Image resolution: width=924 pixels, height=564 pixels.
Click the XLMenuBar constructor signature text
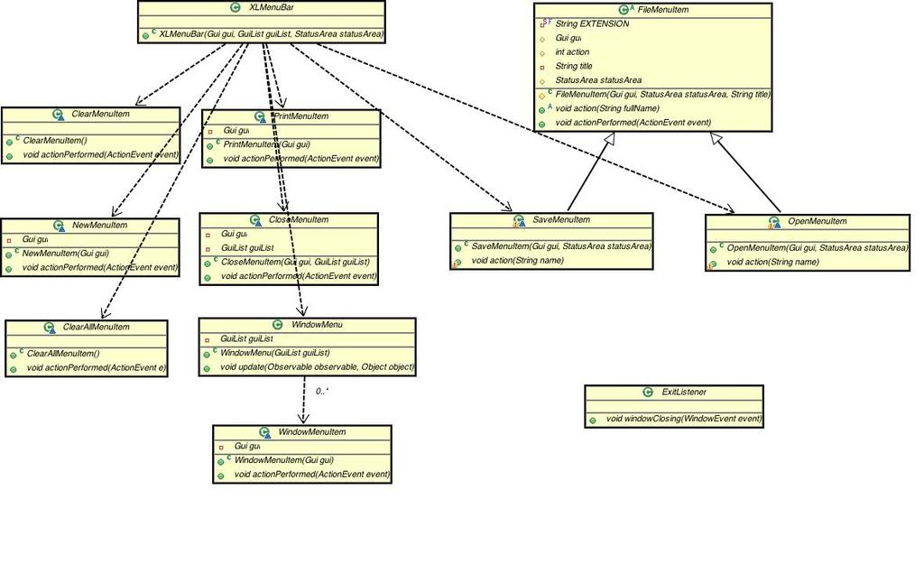coord(271,34)
